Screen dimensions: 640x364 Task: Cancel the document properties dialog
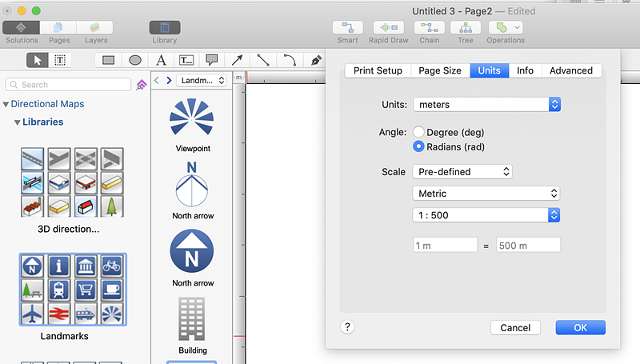515,328
